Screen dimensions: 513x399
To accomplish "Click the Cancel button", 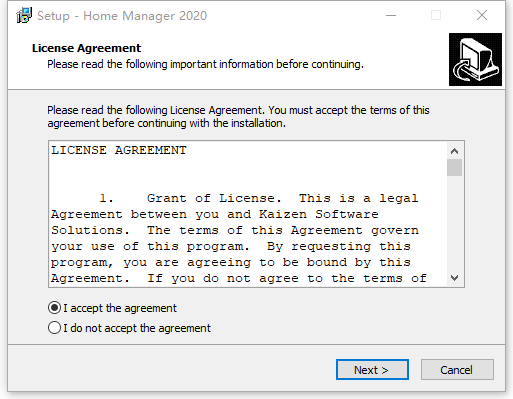I will pos(457,370).
